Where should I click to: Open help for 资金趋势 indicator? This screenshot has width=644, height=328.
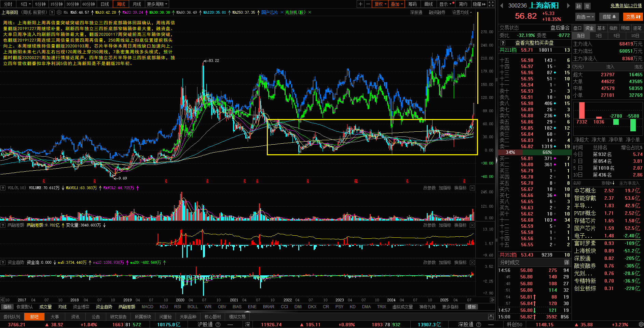pyautogui.click(x=3, y=263)
